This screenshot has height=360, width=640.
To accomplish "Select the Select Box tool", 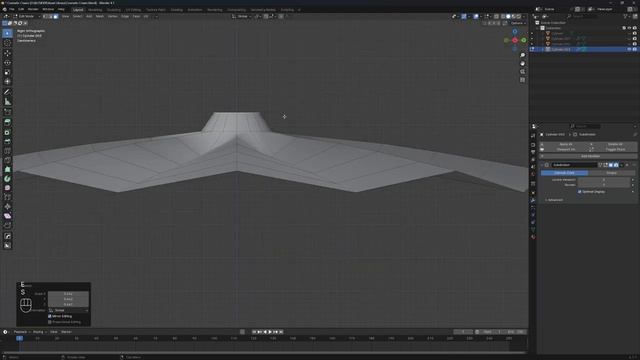I will click(x=7, y=33).
